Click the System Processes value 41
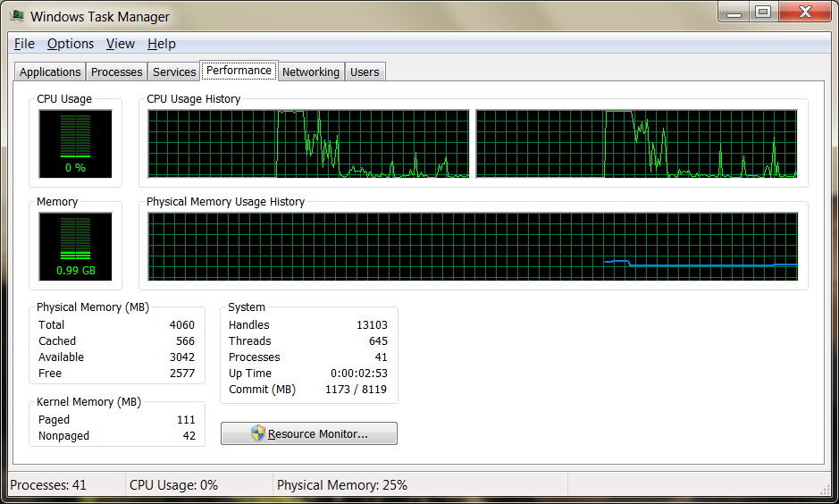 (x=381, y=357)
